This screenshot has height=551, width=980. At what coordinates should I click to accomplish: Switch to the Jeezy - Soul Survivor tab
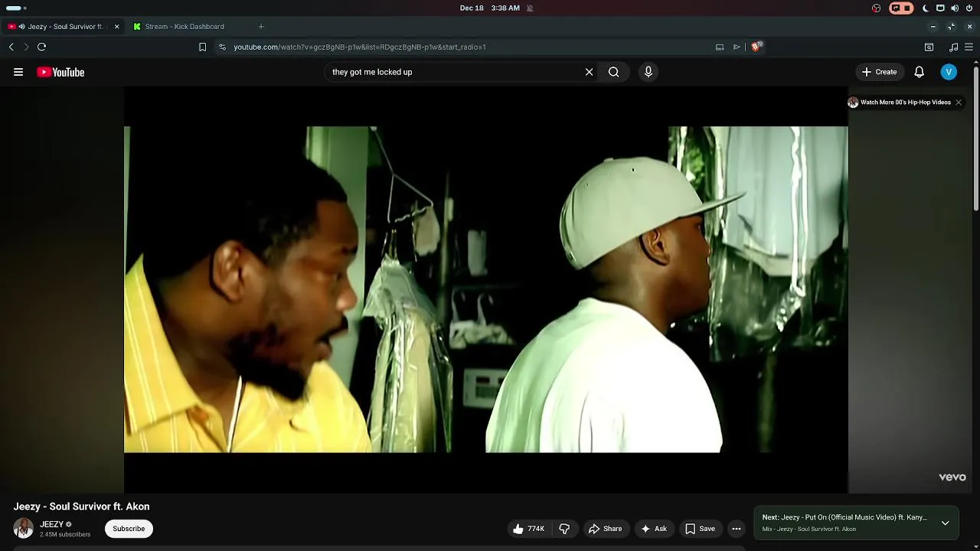[x=64, y=27]
